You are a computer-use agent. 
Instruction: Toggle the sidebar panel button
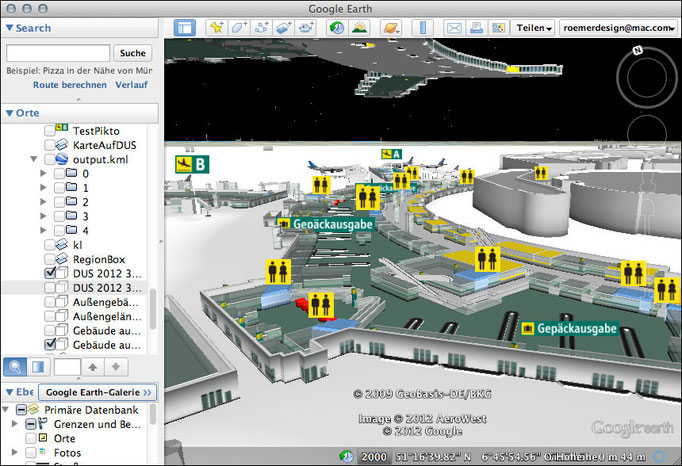[x=184, y=28]
